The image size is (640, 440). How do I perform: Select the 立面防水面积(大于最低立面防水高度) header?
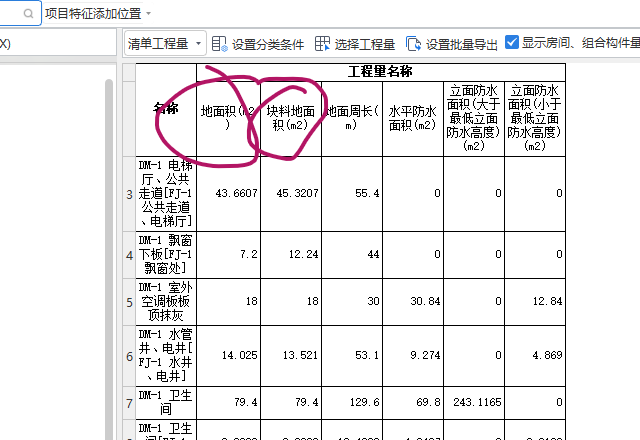click(474, 118)
